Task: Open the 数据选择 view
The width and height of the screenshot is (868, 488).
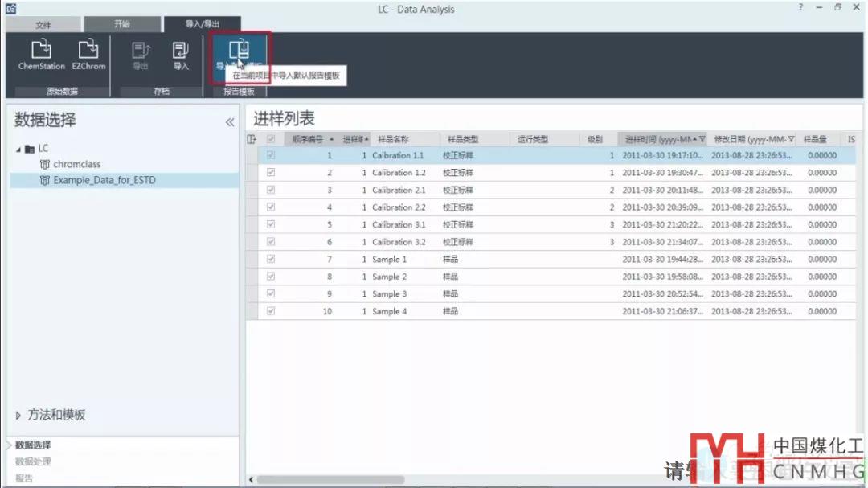Action: tap(33, 445)
